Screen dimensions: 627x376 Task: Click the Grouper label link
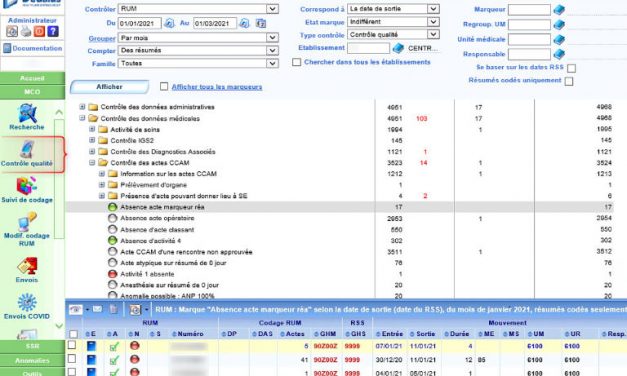[x=102, y=38]
